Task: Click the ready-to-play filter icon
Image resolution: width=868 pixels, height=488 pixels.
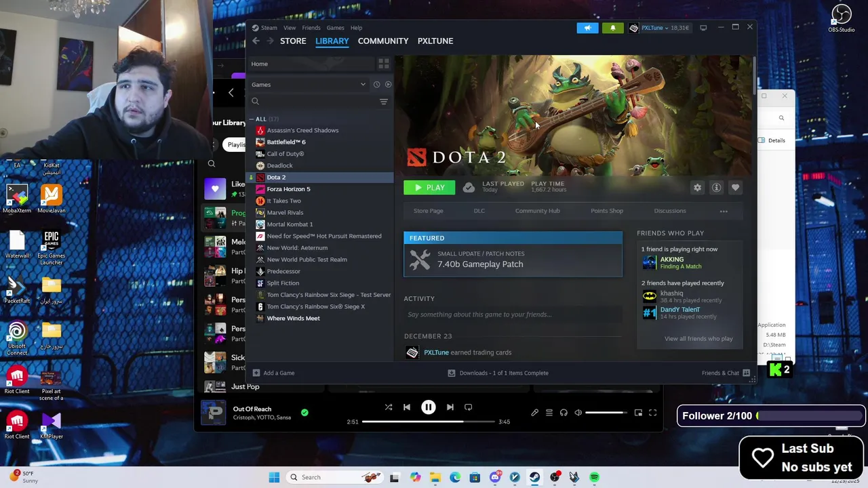Action: click(388, 85)
